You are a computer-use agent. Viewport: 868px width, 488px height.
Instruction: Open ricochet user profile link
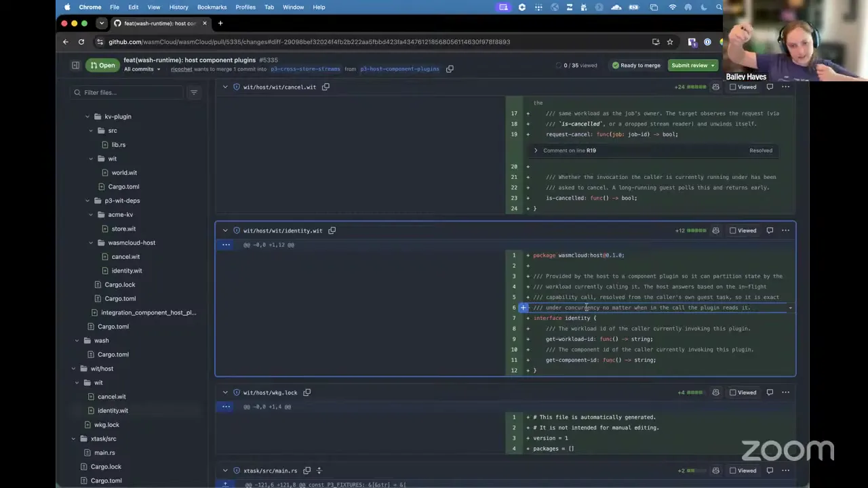181,69
